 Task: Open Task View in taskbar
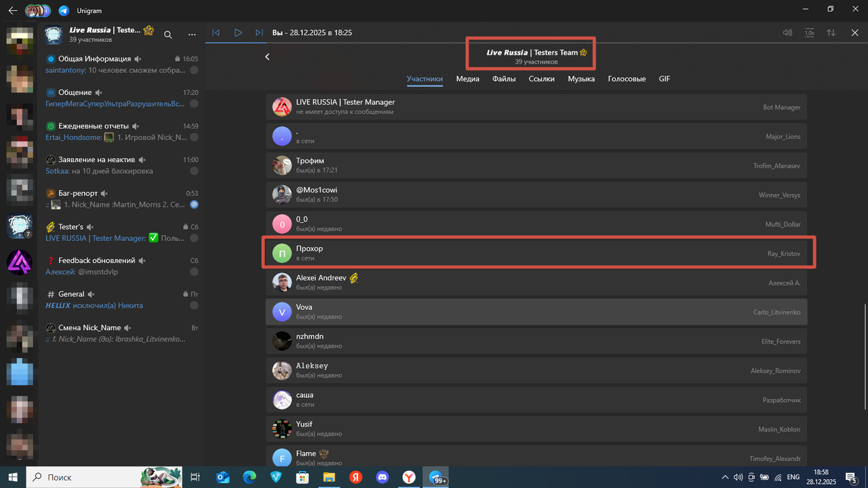(195, 477)
